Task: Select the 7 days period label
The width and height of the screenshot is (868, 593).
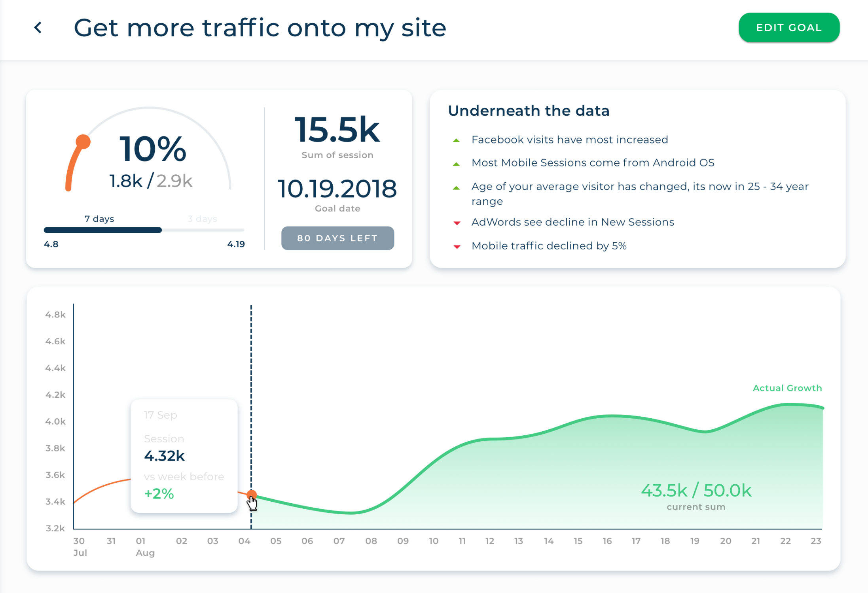Action: click(99, 219)
